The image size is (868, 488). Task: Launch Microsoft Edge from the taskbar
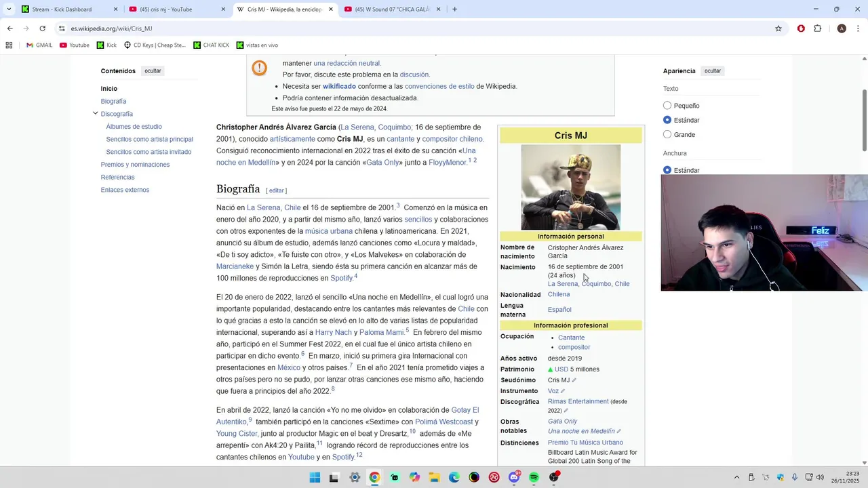tap(454, 477)
